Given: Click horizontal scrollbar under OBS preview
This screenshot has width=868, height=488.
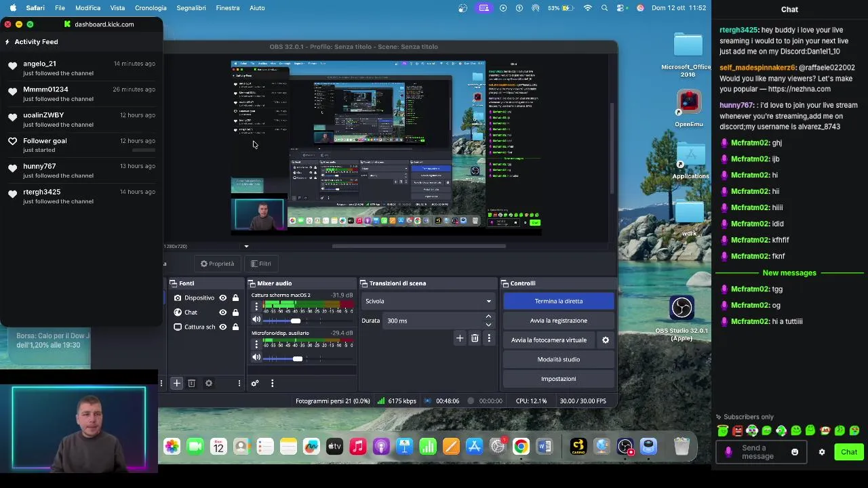Looking at the screenshot, I should [x=418, y=247].
